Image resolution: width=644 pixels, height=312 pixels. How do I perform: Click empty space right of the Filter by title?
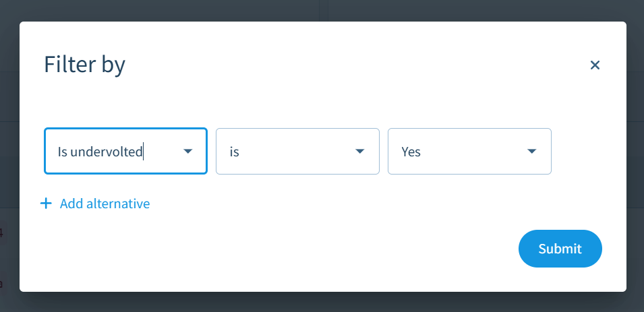337,65
